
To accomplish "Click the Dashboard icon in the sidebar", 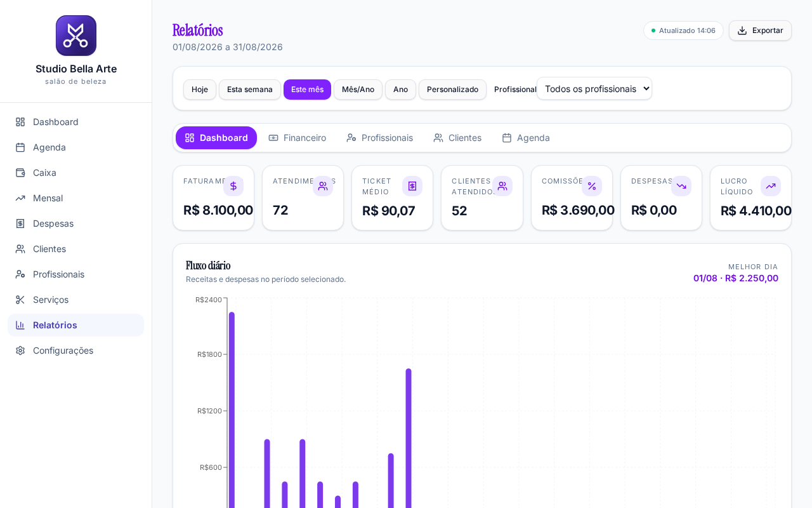I will pyautogui.click(x=20, y=122).
